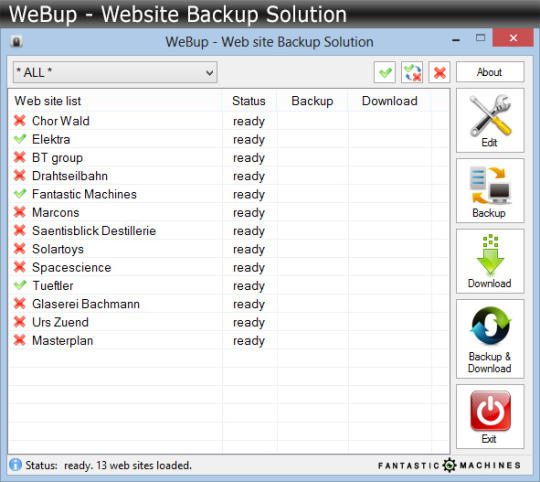
Task: Toggle the red X next to Glaserei Bachmann
Action: [20, 304]
